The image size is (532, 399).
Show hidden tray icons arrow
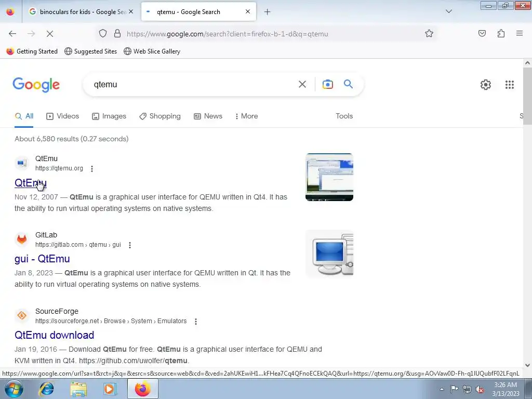[x=442, y=389]
